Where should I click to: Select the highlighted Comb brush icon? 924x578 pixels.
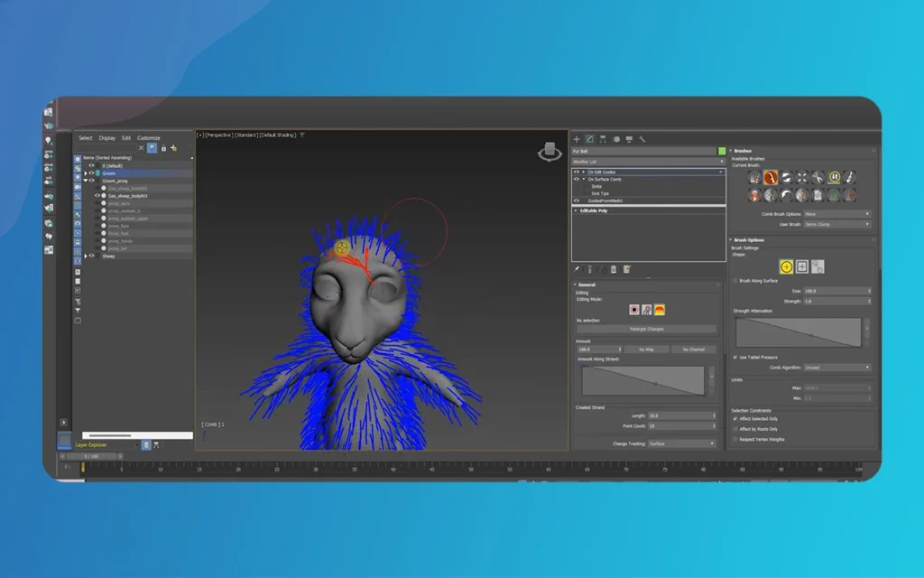(x=771, y=177)
